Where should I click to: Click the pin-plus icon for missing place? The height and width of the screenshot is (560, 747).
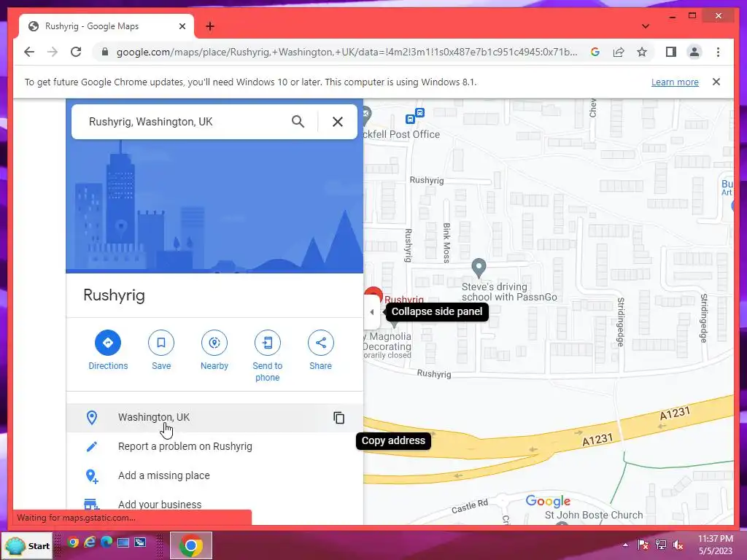coord(91,476)
